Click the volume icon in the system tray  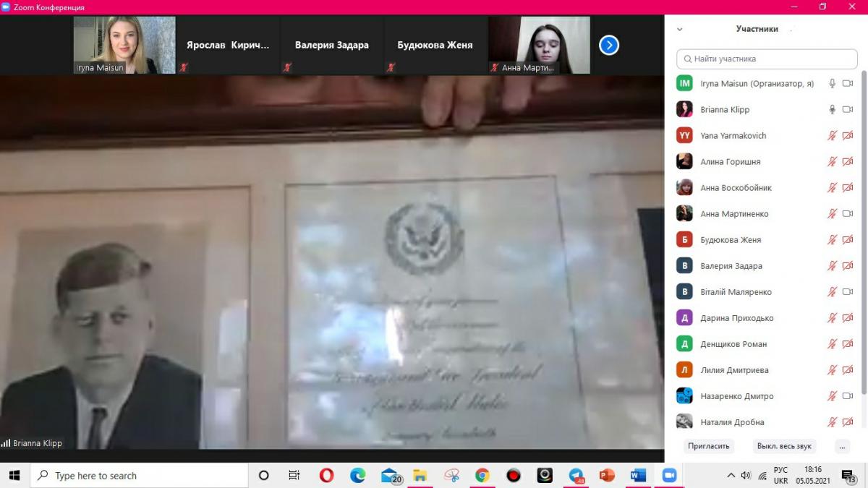(746, 475)
